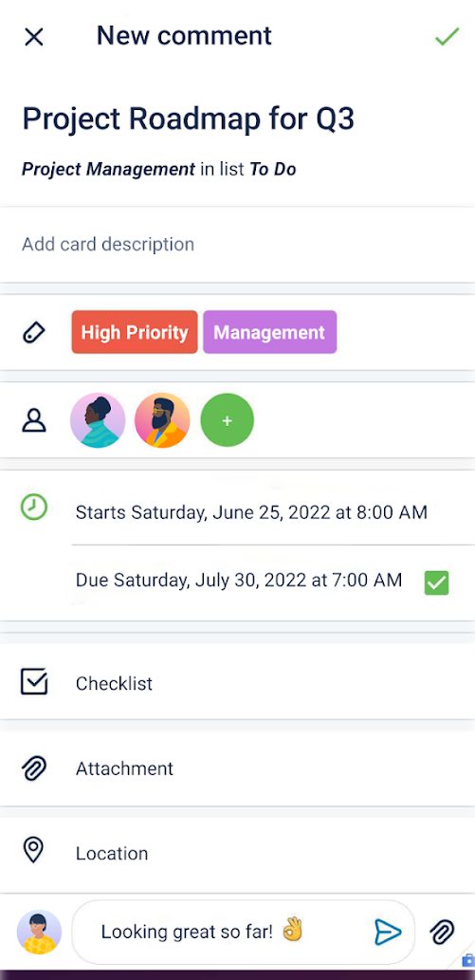Send the comment with paper plane icon
475x980 pixels.
(388, 932)
